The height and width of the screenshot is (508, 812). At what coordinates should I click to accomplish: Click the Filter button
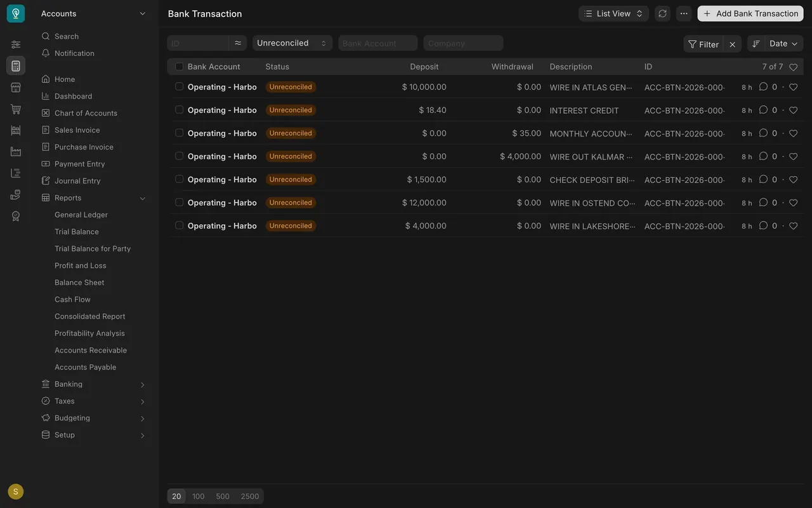pos(704,44)
